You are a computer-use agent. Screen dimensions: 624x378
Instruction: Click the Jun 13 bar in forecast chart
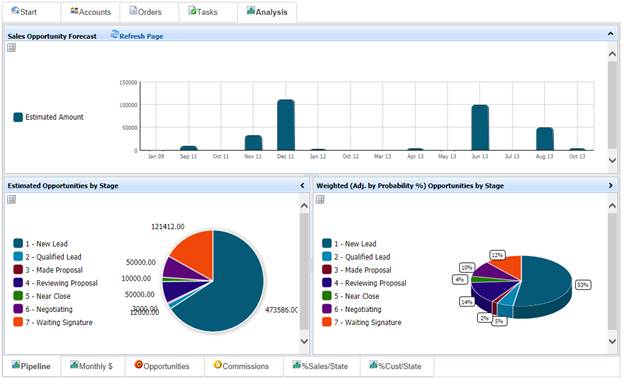pyautogui.click(x=480, y=128)
